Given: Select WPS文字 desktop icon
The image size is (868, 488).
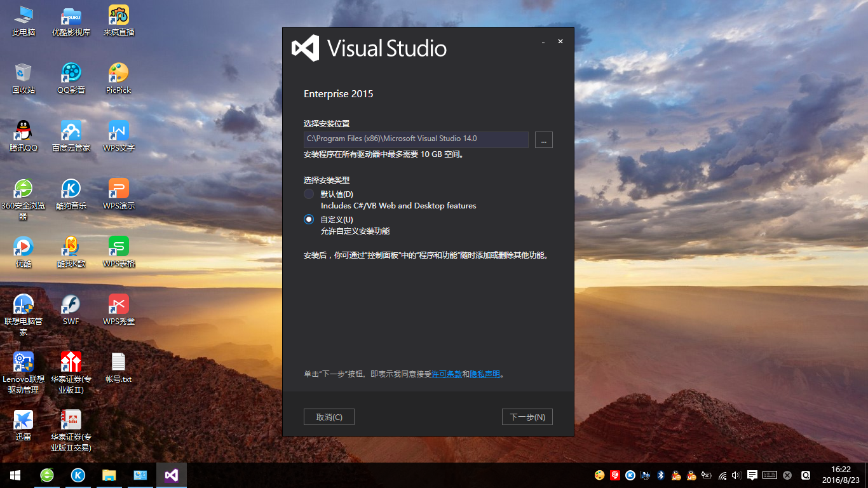Looking at the screenshot, I should point(119,137).
